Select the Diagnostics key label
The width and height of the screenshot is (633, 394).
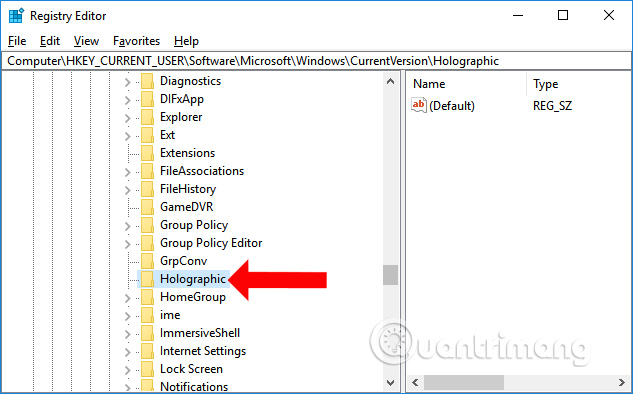pos(191,81)
